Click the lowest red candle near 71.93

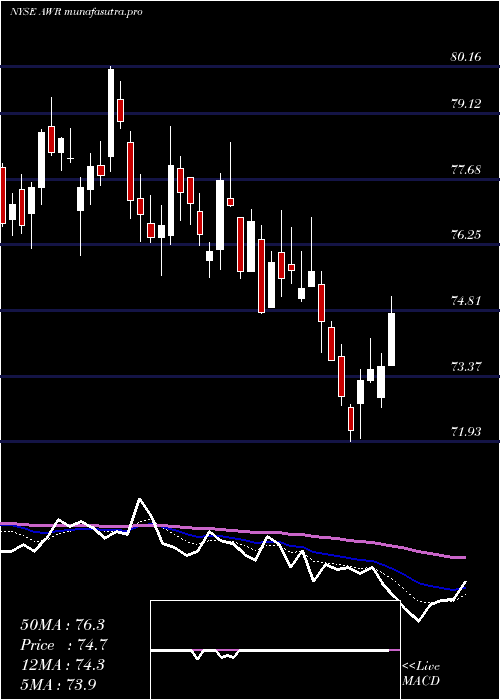click(x=351, y=418)
